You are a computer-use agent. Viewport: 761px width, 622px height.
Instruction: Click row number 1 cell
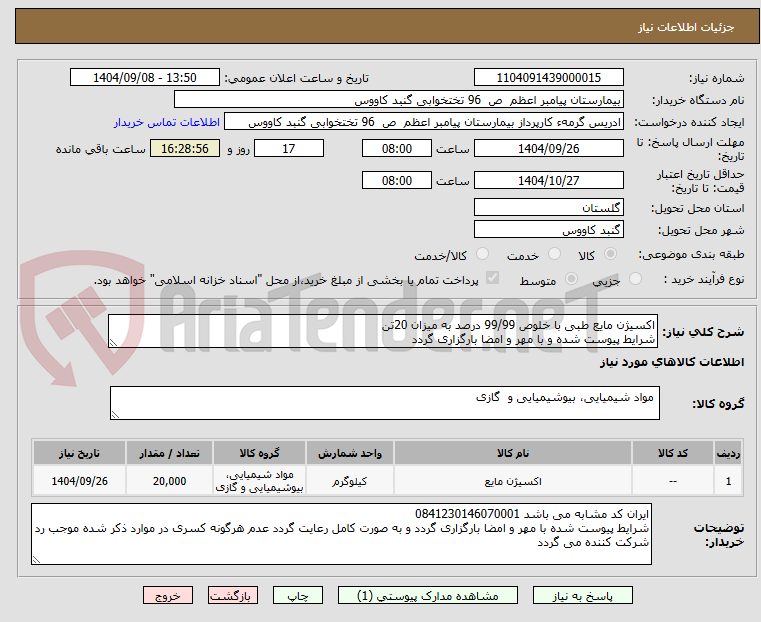tap(728, 481)
